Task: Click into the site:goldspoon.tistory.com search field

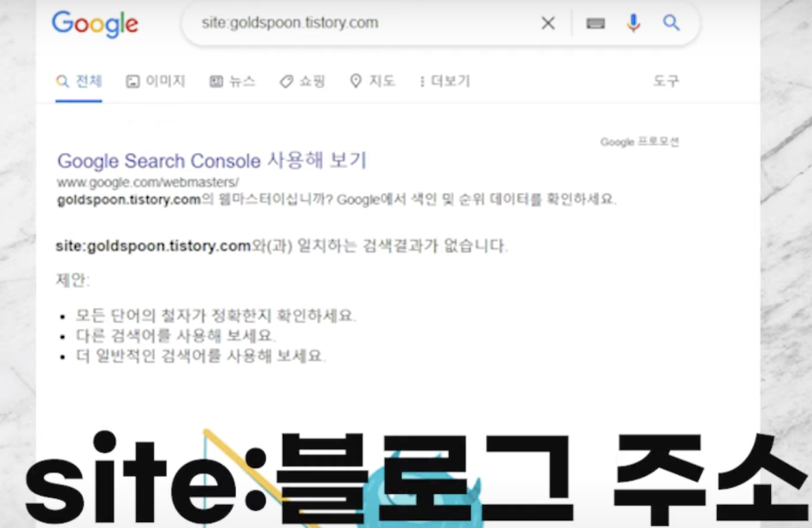Action: [362, 23]
